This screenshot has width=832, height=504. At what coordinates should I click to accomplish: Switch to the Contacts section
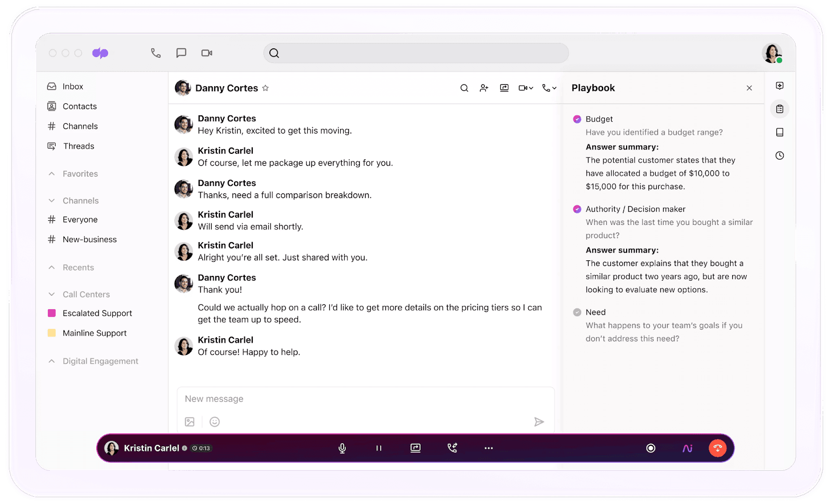[79, 106]
